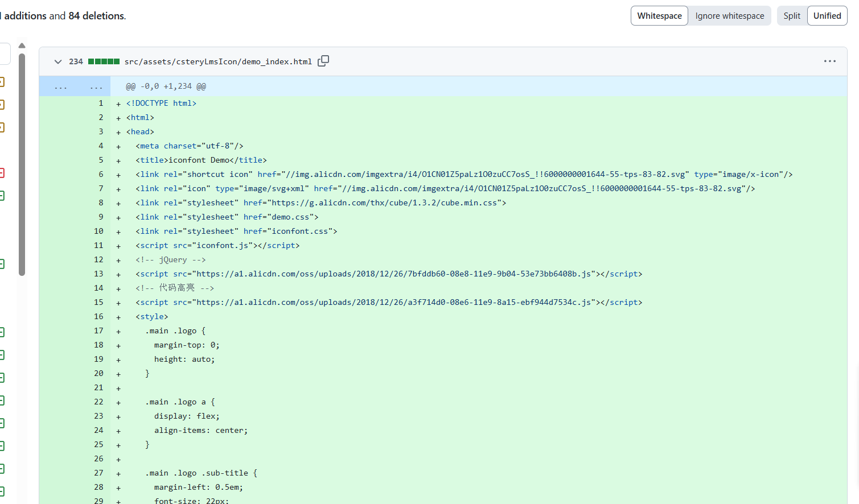Screen dimensions: 859x504
Task: Click the "height: auto;" line
Action: coord(184,359)
